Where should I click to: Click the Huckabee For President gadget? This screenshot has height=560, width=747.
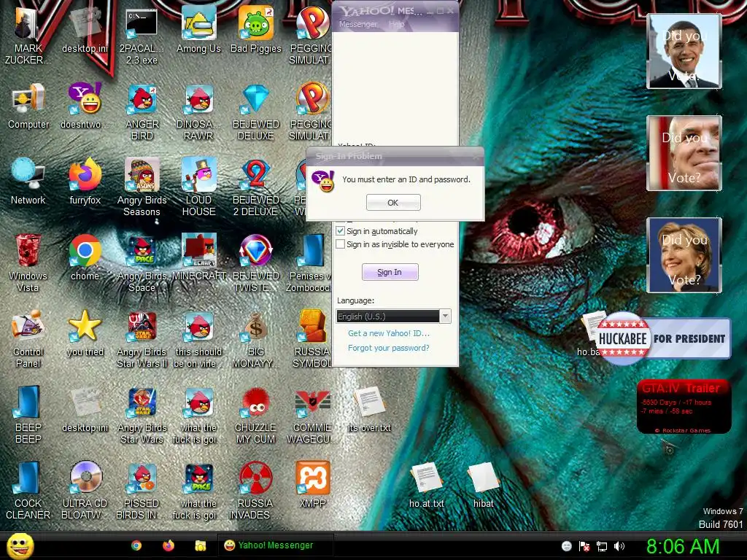click(x=663, y=338)
